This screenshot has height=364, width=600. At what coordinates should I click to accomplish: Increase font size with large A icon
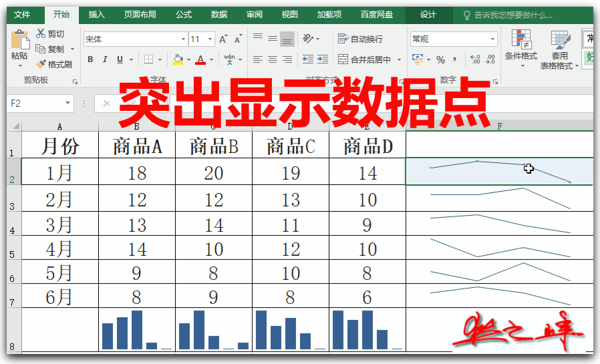(x=223, y=39)
